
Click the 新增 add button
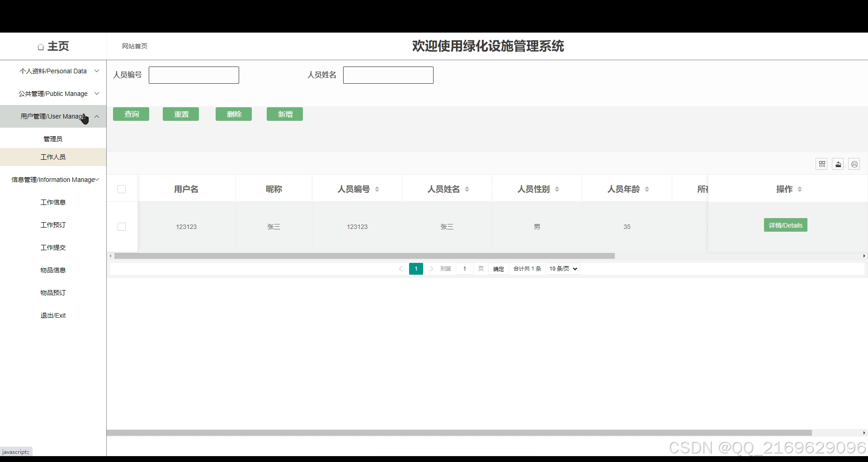pyautogui.click(x=285, y=114)
